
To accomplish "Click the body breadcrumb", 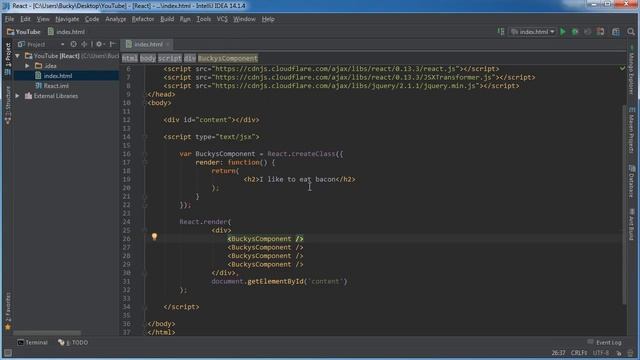I will [x=148, y=58].
